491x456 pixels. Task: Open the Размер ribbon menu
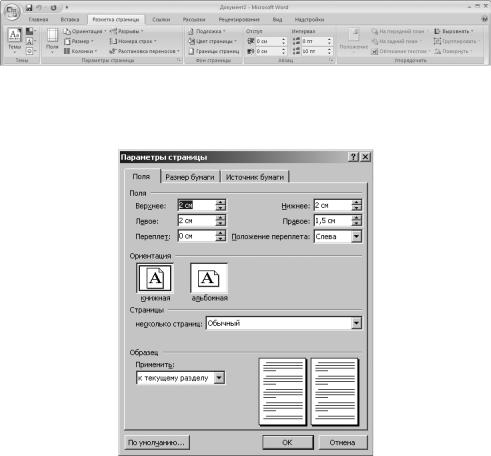pyautogui.click(x=79, y=41)
